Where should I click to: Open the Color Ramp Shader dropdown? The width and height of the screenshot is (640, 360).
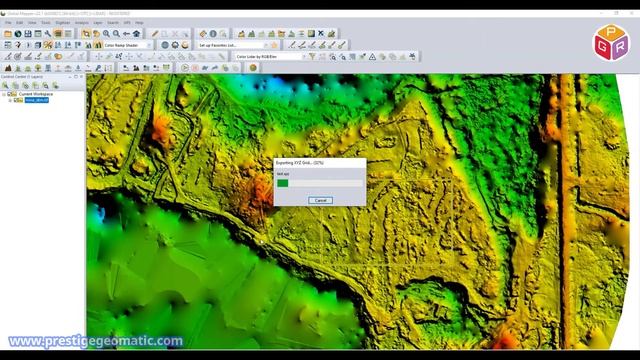tap(128, 45)
